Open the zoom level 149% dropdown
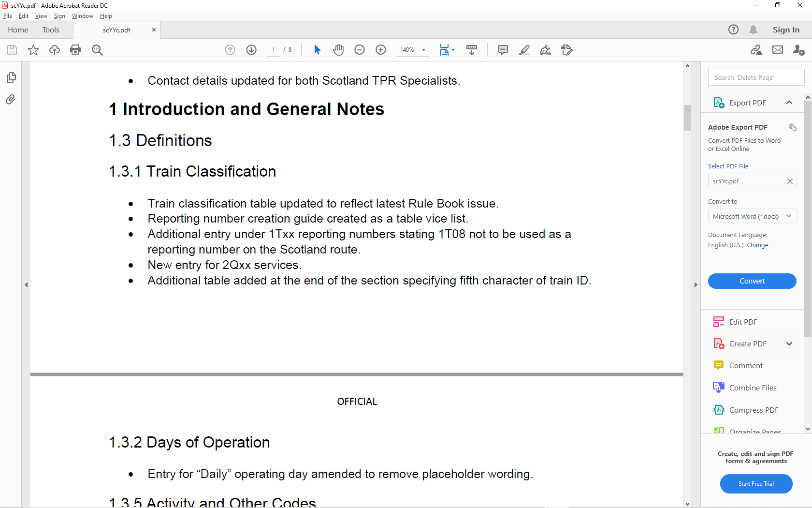This screenshot has width=812, height=508. tap(423, 50)
